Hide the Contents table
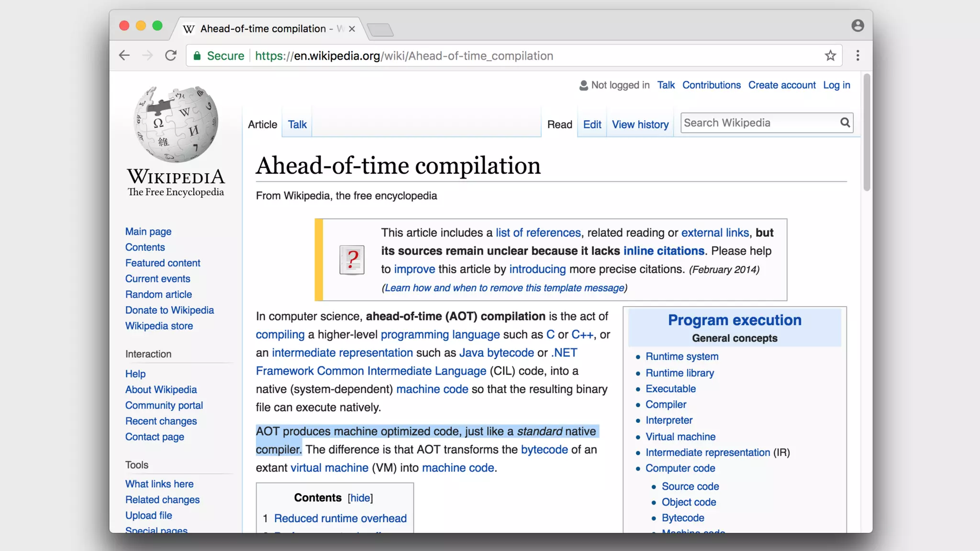This screenshot has height=551, width=980. coord(360,498)
